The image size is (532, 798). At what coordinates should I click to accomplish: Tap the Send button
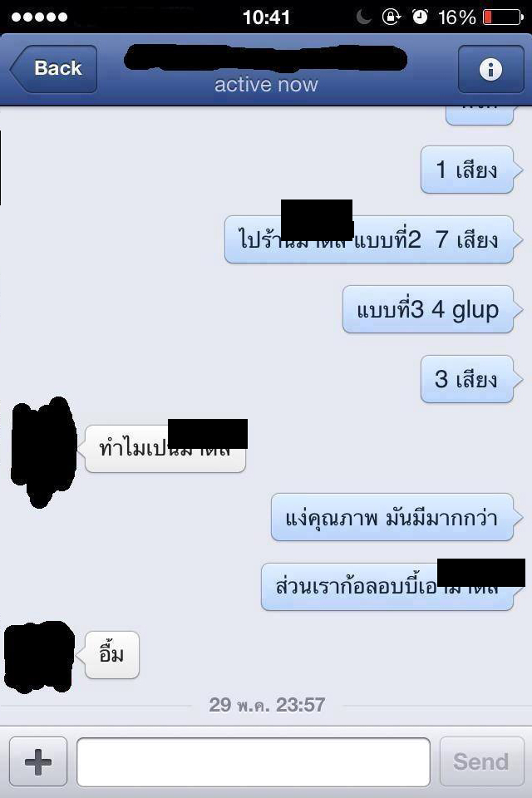(481, 761)
